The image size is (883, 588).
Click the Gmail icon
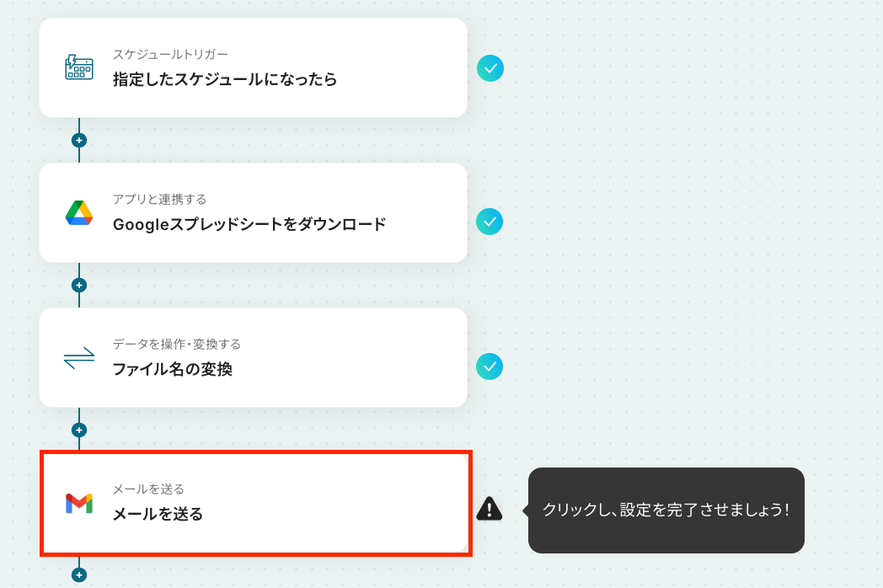[79, 503]
